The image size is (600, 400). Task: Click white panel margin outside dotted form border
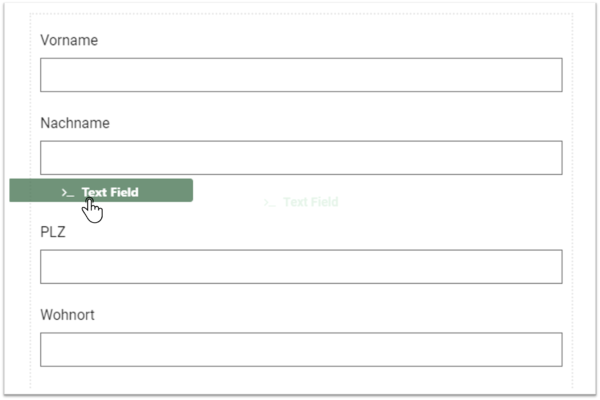(x=584, y=199)
